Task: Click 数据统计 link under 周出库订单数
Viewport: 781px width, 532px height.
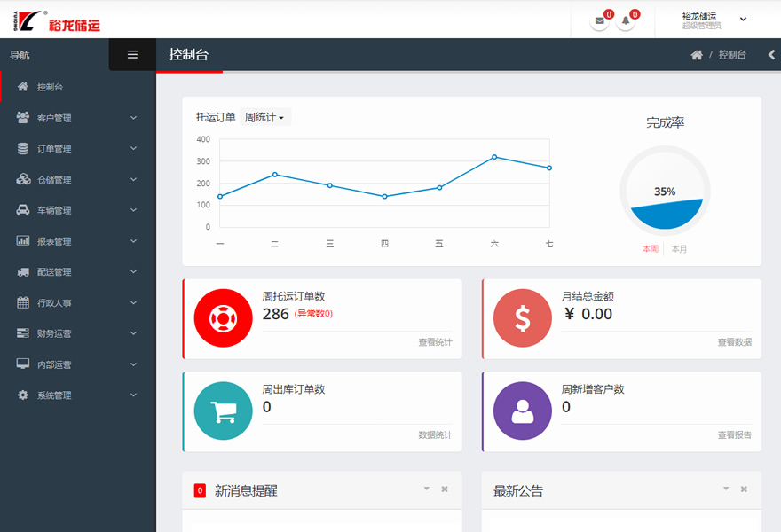Action: [436, 435]
